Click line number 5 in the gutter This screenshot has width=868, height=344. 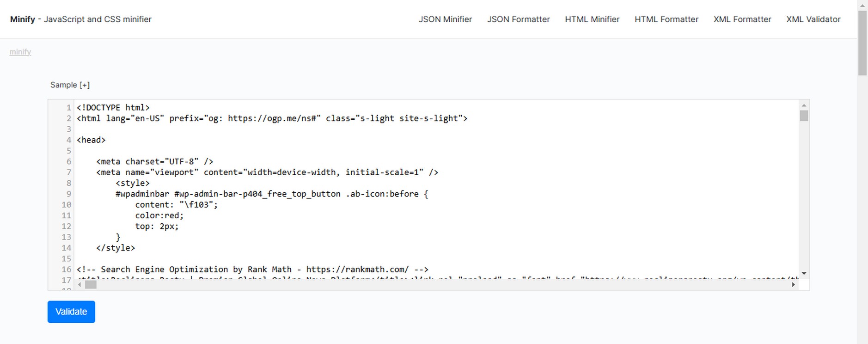(x=69, y=151)
